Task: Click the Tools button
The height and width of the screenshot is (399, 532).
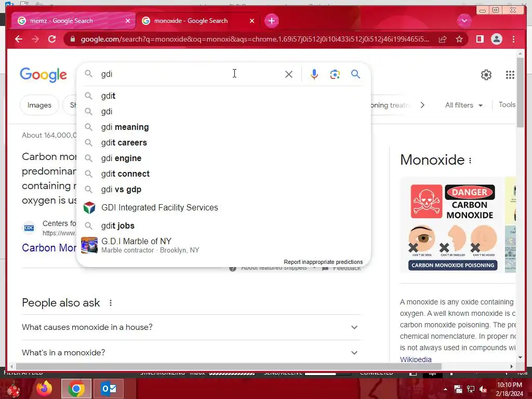Action: pos(507,105)
